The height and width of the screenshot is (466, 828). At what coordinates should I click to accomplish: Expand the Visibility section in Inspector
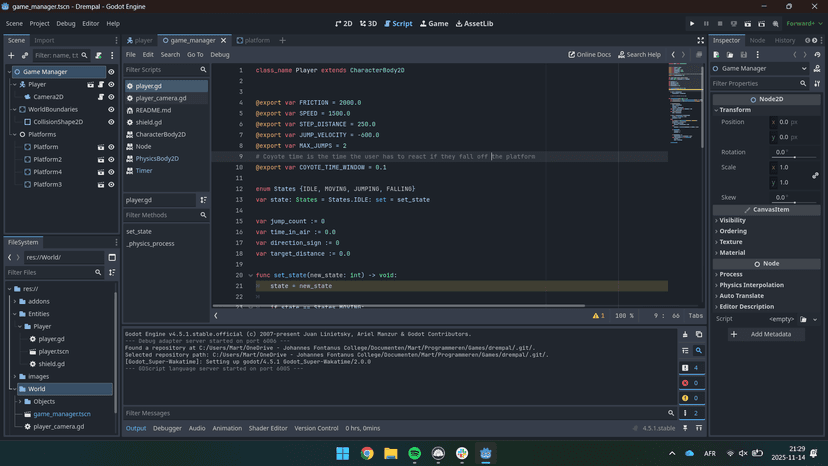[732, 220]
